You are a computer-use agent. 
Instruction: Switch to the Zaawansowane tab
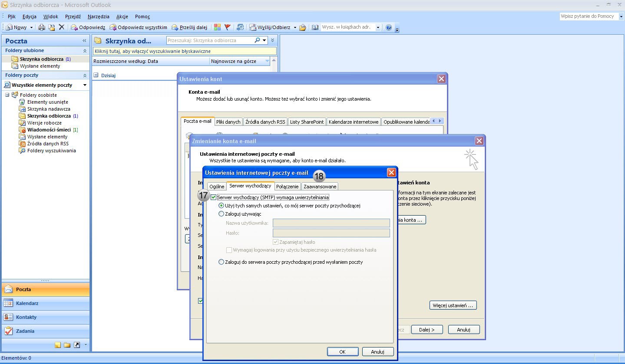click(320, 187)
